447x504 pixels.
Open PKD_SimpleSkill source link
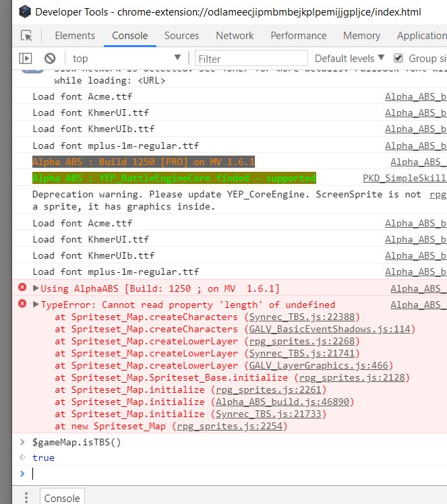pos(405,178)
